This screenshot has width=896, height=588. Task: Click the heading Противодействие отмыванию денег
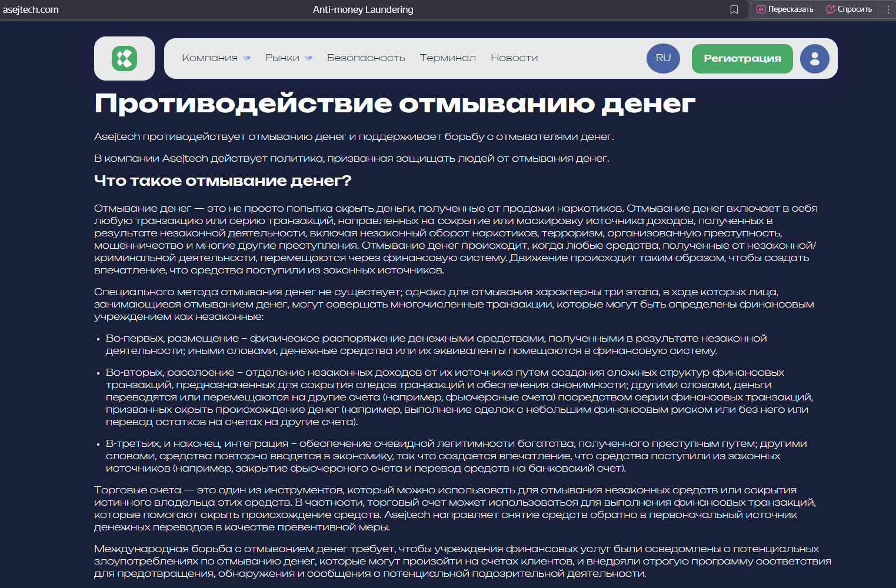(395, 103)
